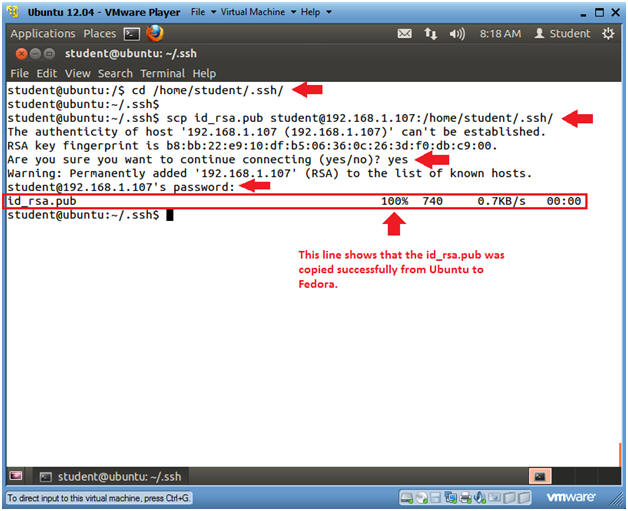Click the sound card device icon

[479, 498]
